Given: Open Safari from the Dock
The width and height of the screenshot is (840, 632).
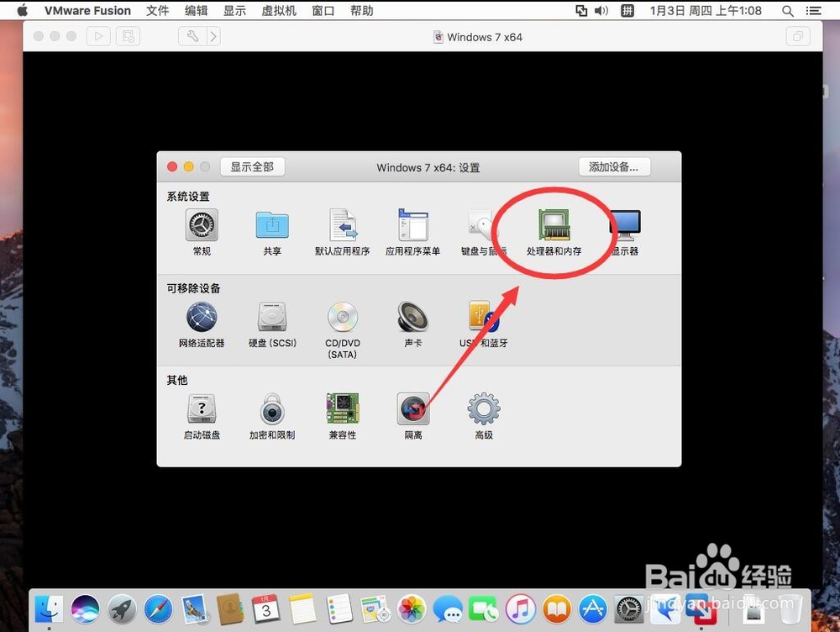Looking at the screenshot, I should [x=158, y=609].
